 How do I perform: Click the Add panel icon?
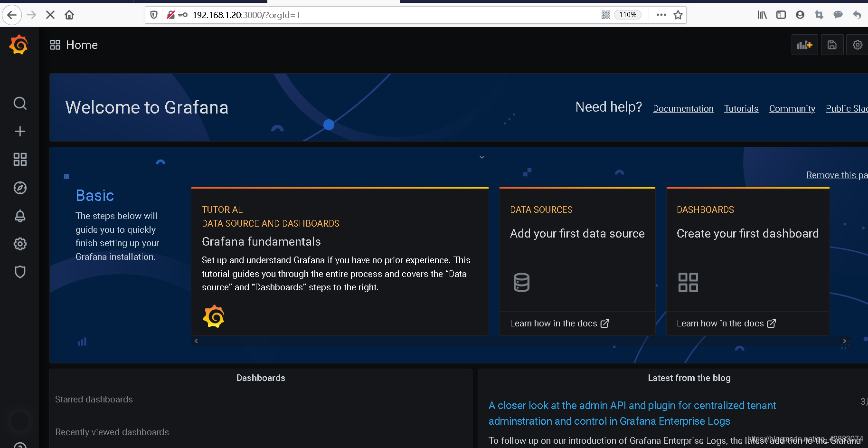point(804,45)
